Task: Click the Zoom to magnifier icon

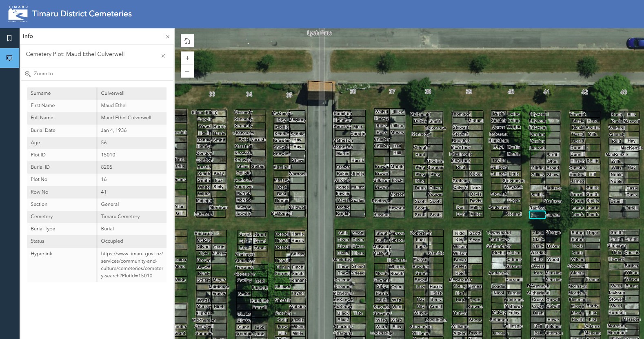Action: (x=28, y=74)
